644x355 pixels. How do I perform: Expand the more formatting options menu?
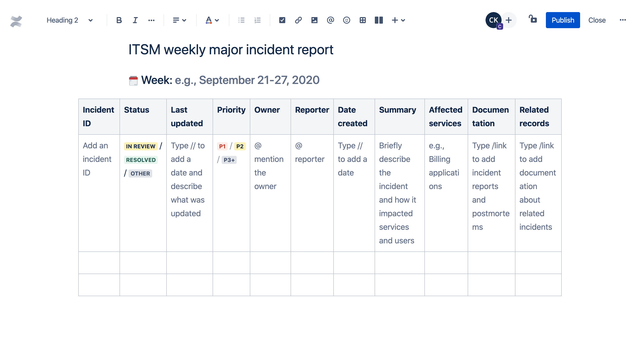coord(152,20)
